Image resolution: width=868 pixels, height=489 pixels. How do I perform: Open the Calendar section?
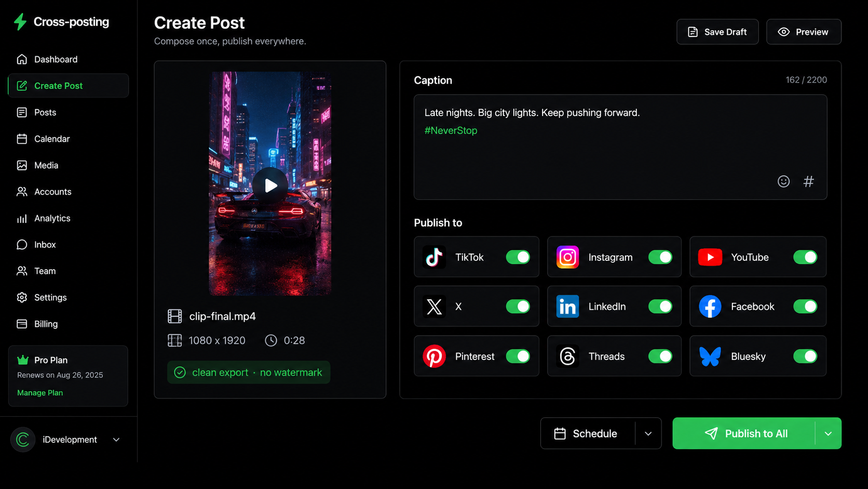(68, 139)
